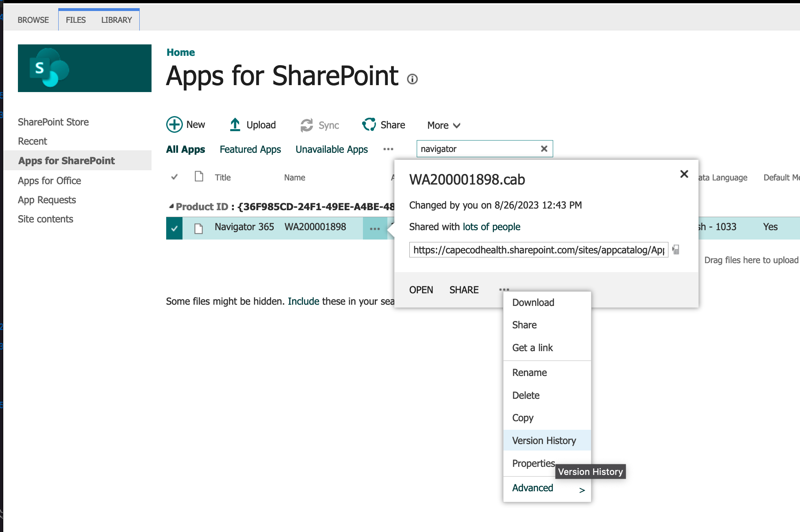Click the file type icon in Navigator 365 row
Screen dimensions: 800x532
[x=199, y=229]
